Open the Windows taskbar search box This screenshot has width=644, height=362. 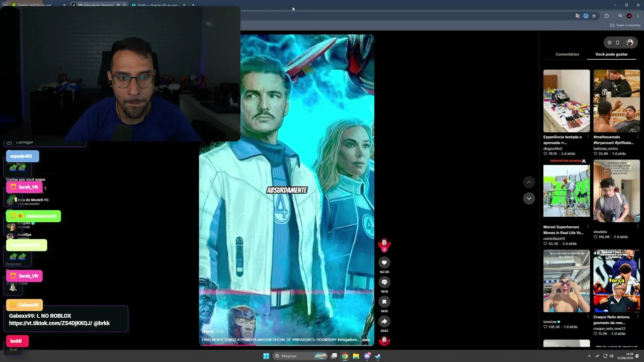click(300, 356)
